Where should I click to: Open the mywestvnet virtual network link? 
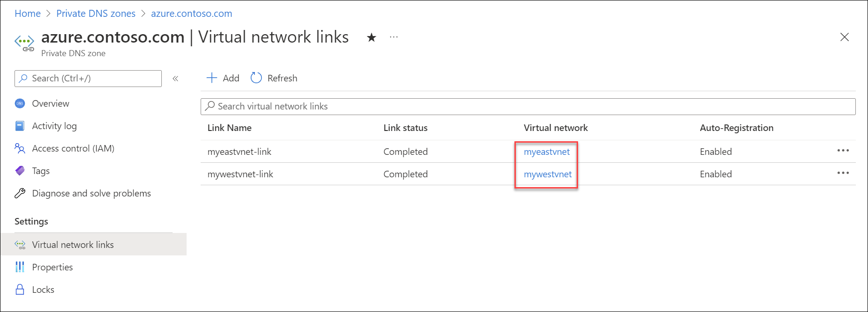point(548,174)
